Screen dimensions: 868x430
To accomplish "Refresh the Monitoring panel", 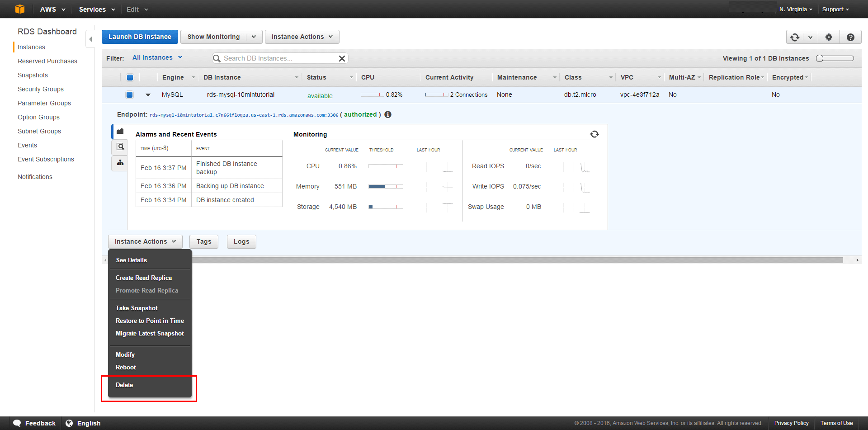I will tap(594, 134).
